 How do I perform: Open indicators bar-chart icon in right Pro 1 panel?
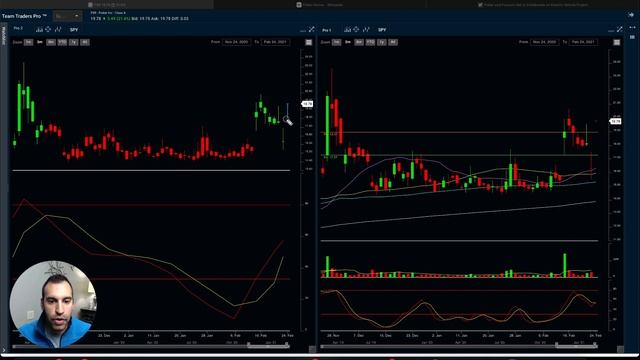[347, 29]
